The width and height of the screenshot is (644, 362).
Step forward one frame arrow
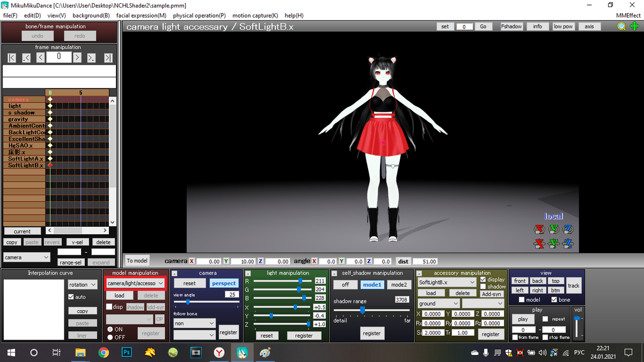pos(77,57)
